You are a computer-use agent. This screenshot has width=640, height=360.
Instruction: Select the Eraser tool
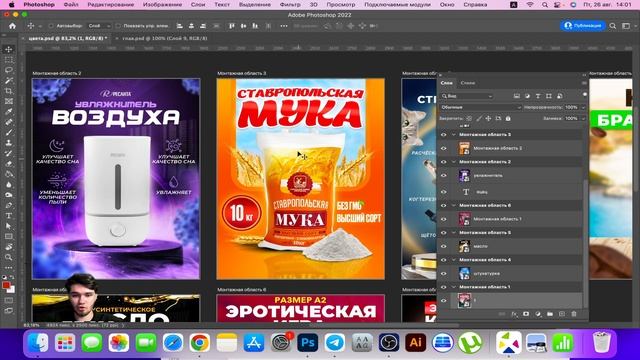coord(9,164)
